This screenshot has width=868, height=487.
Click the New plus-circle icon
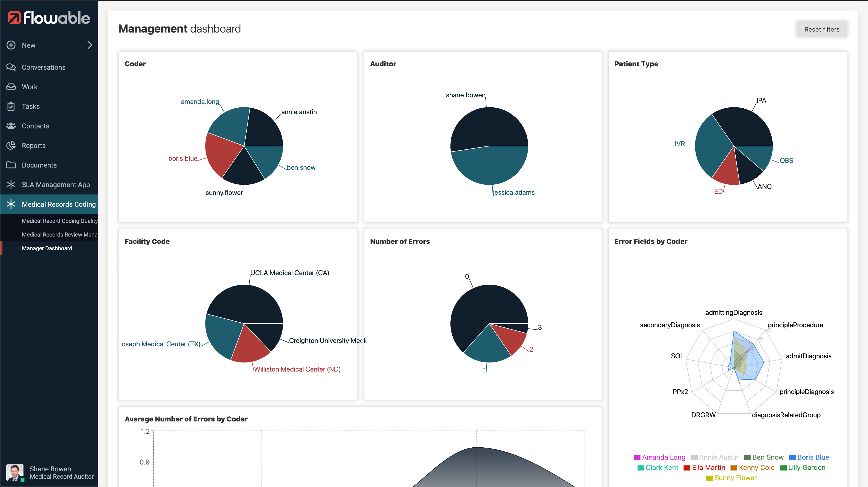click(x=11, y=45)
